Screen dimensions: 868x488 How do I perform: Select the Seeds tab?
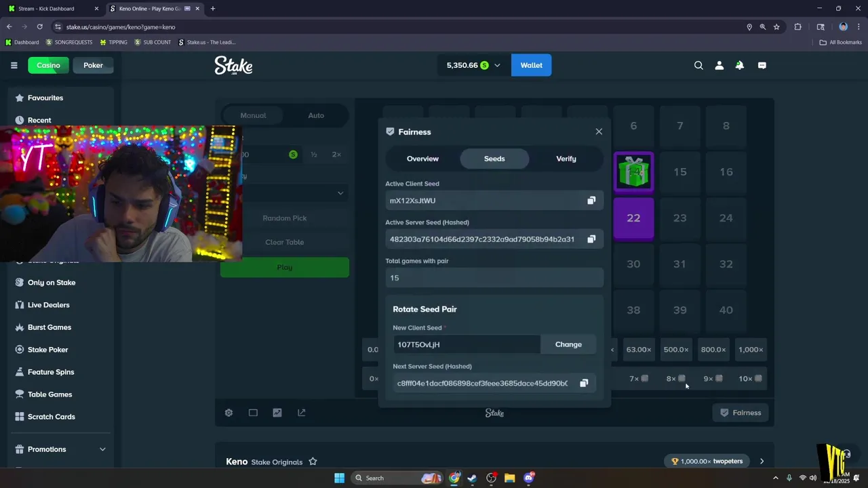tap(494, 159)
